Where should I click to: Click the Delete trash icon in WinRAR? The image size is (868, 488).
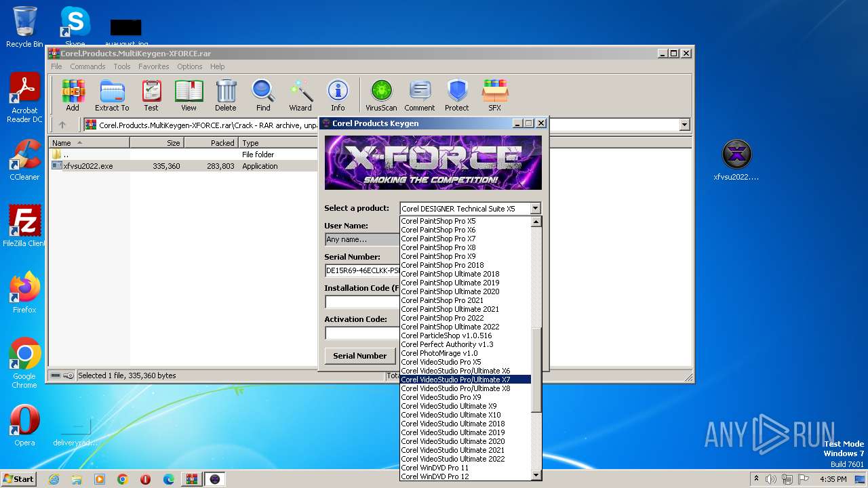[226, 95]
